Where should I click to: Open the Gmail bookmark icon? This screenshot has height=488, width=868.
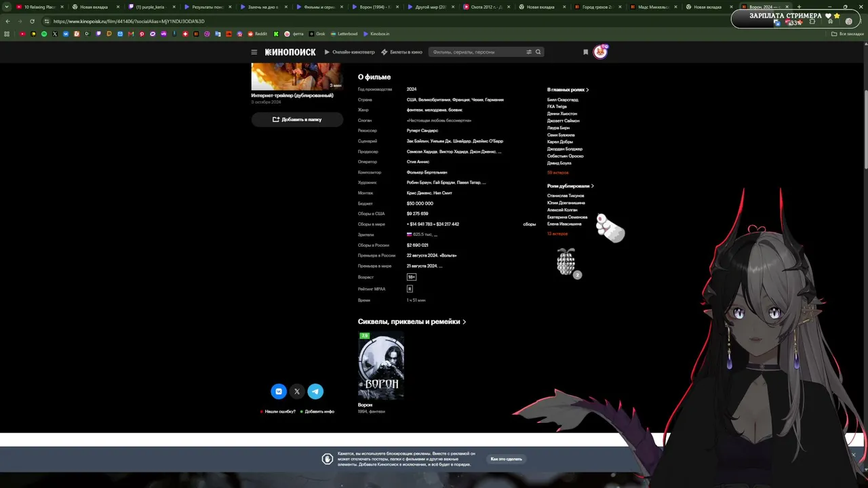(131, 34)
